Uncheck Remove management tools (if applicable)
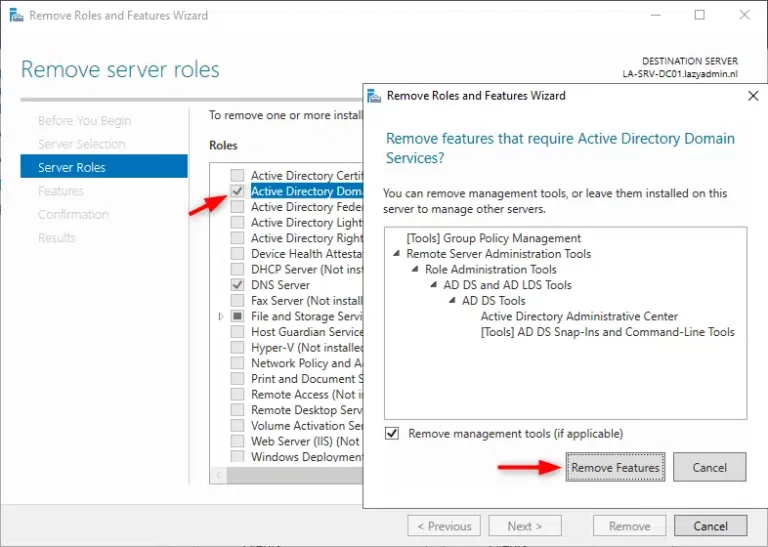 [392, 433]
